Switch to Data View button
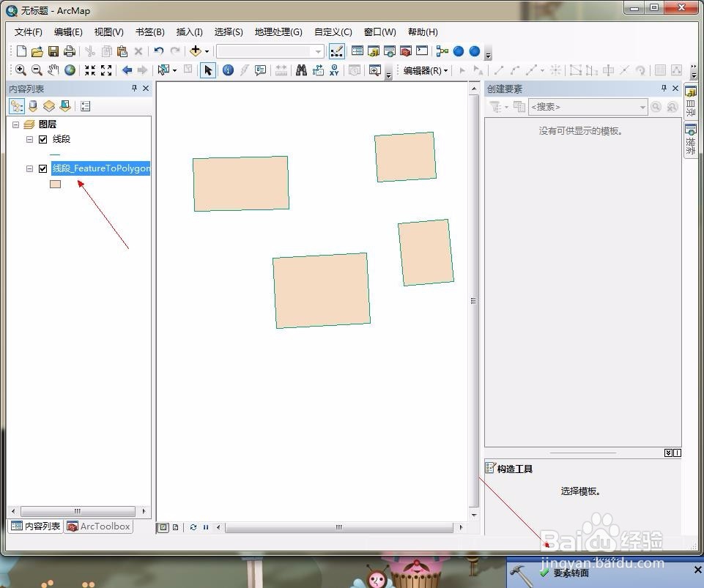The width and height of the screenshot is (704, 588). click(163, 527)
